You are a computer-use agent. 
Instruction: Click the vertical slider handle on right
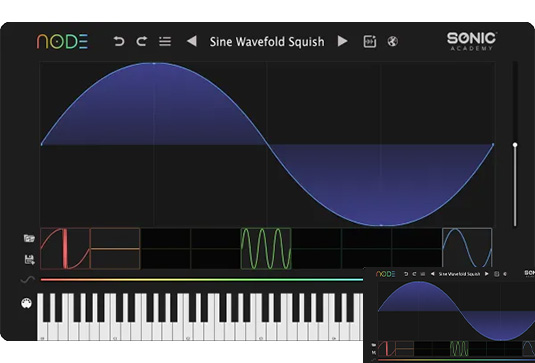point(515,145)
